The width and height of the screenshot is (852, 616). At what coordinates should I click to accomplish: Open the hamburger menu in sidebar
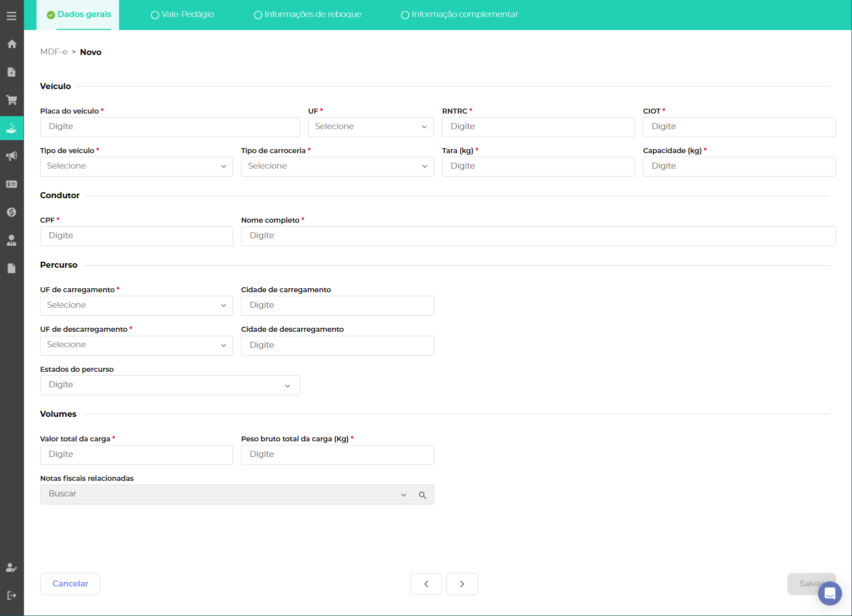(12, 16)
